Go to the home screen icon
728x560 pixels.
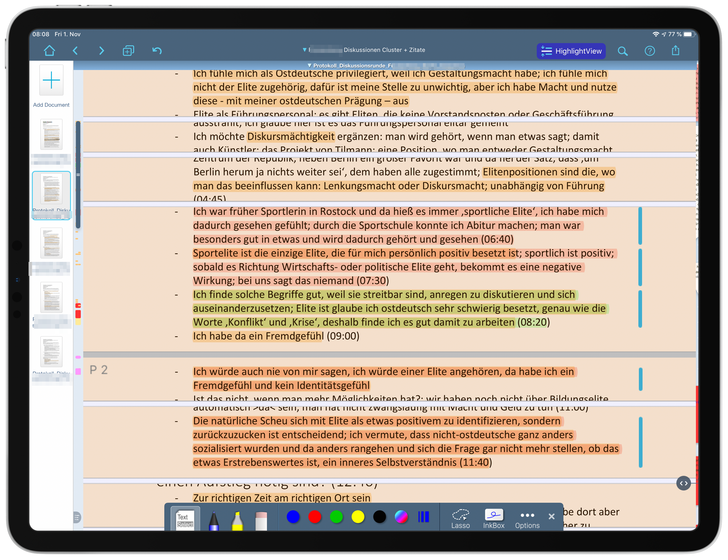pos(49,51)
